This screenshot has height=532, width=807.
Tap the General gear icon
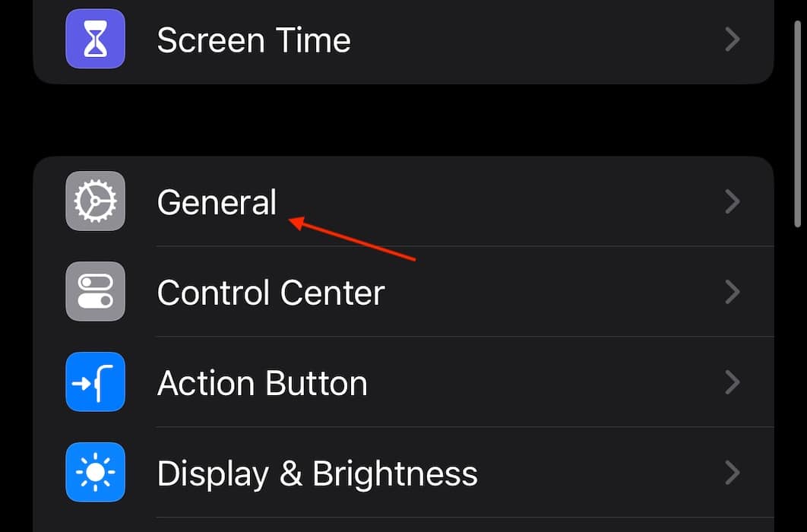(95, 201)
